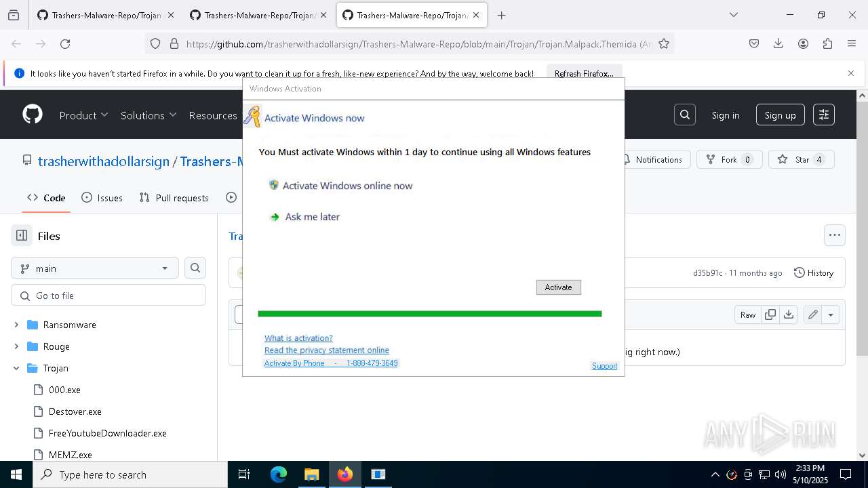Viewport: 868px width, 488px height.
Task: Open Firefox application menu hamburger
Action: coord(852,43)
